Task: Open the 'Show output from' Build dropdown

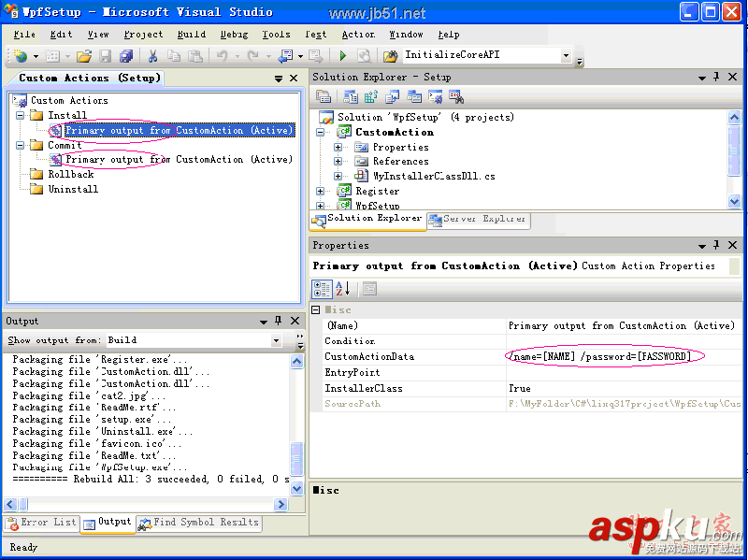Action: tap(276, 340)
